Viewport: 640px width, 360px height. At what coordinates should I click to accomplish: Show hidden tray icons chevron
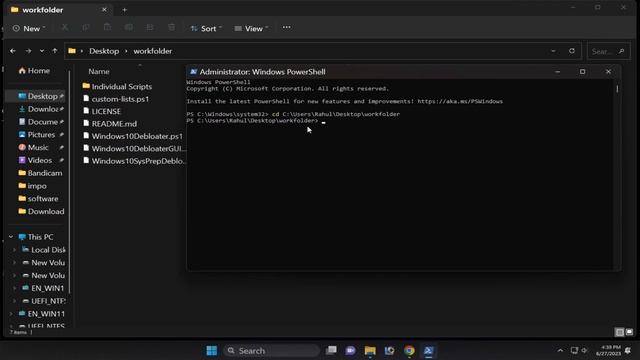(560, 351)
